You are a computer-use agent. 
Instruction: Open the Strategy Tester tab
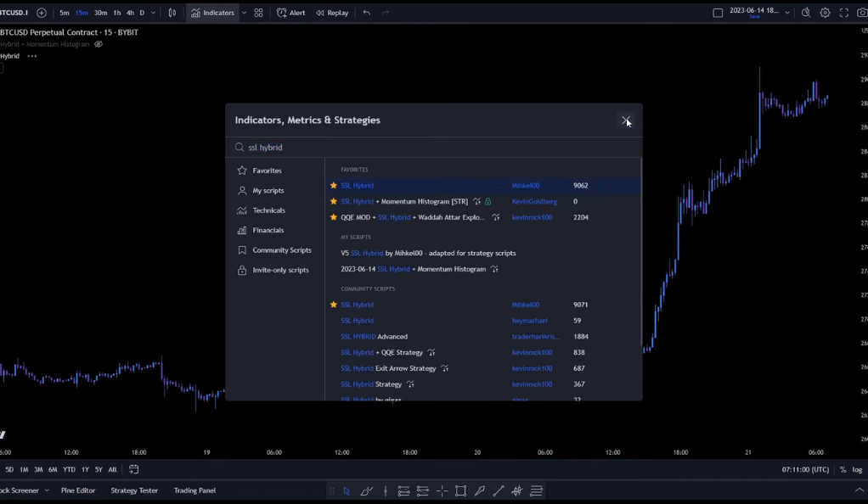pos(134,490)
